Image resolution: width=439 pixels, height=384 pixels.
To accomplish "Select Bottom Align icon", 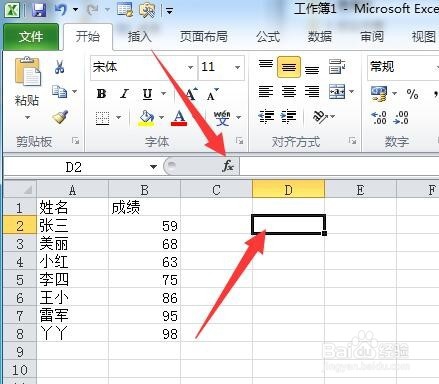I will point(312,70).
